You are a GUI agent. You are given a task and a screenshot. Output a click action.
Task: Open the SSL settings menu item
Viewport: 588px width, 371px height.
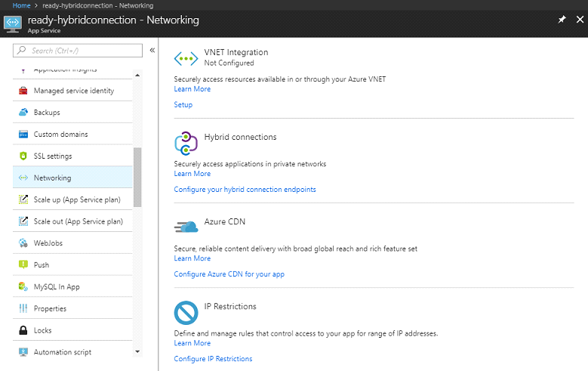tap(72, 156)
